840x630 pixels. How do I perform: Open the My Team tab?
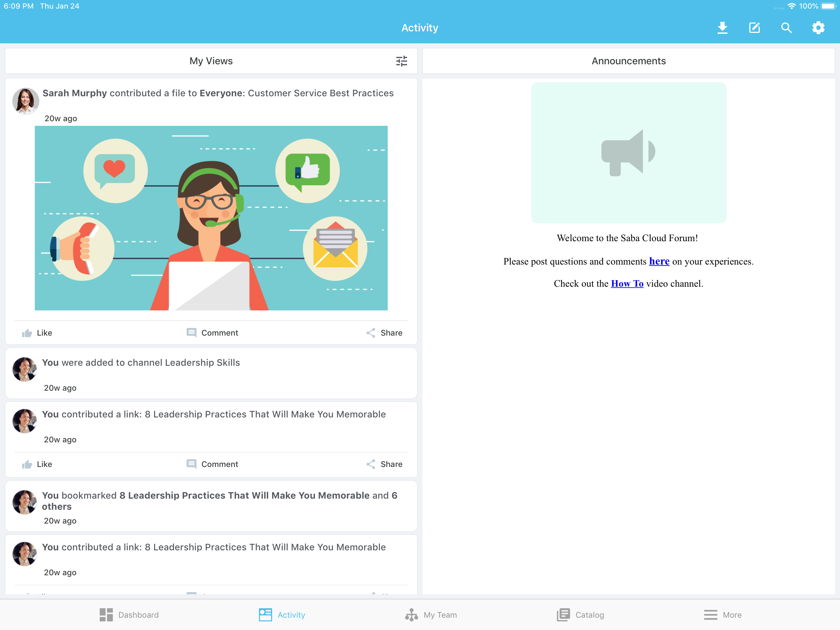coord(431,614)
